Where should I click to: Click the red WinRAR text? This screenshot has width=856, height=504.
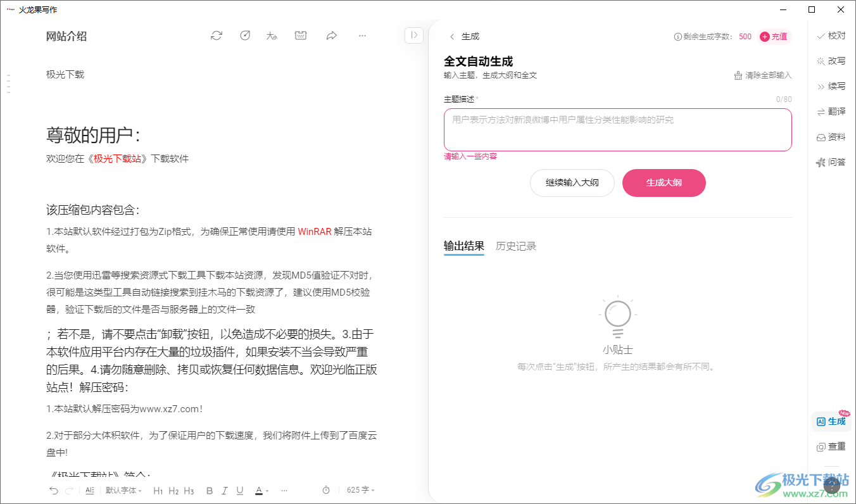pos(315,232)
